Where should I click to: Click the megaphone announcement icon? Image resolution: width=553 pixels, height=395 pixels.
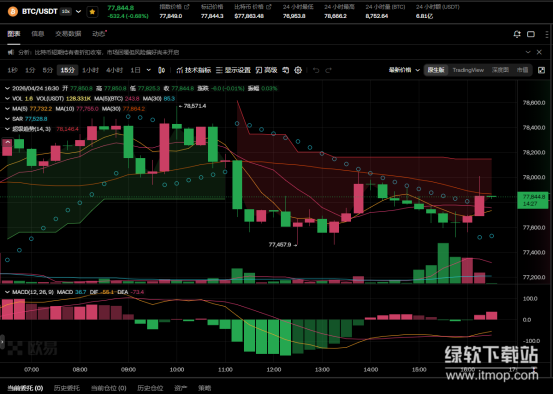[11, 52]
